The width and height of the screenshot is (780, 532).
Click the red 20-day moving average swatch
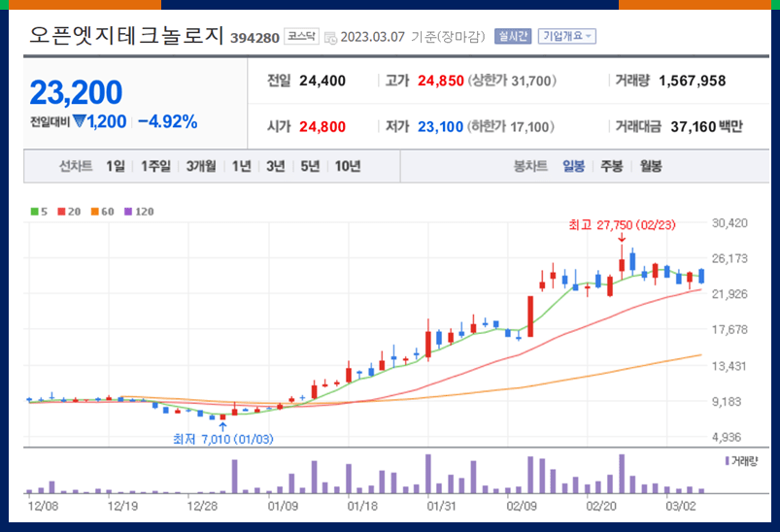click(62, 212)
